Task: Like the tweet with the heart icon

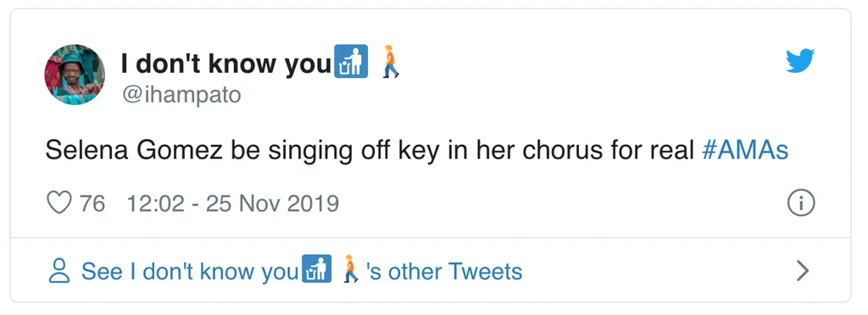Action: pos(59,203)
